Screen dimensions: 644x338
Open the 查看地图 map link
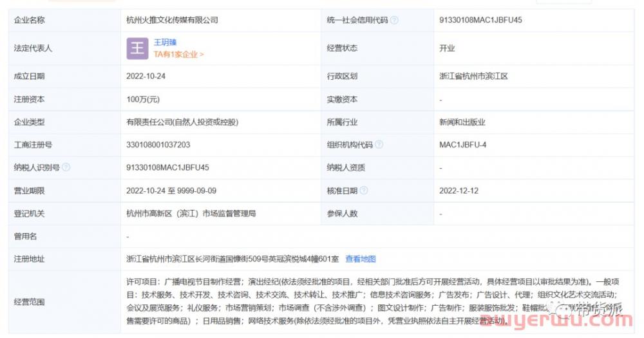361,259
